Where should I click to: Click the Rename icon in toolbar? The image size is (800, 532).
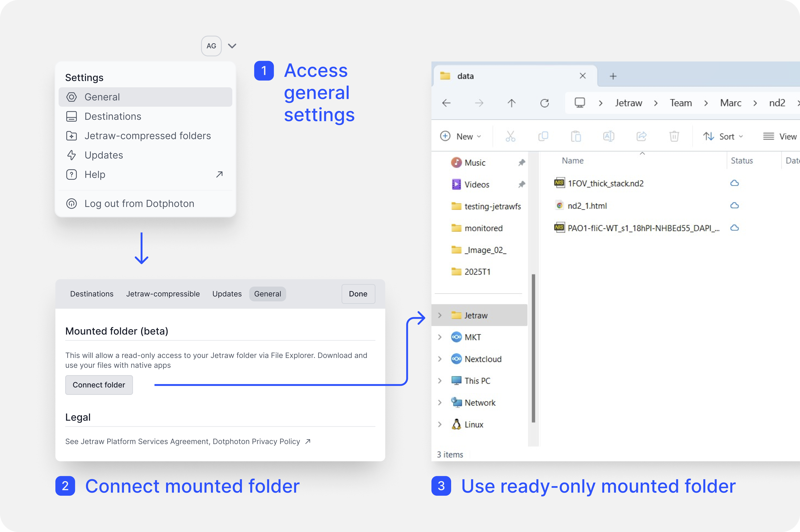click(608, 136)
